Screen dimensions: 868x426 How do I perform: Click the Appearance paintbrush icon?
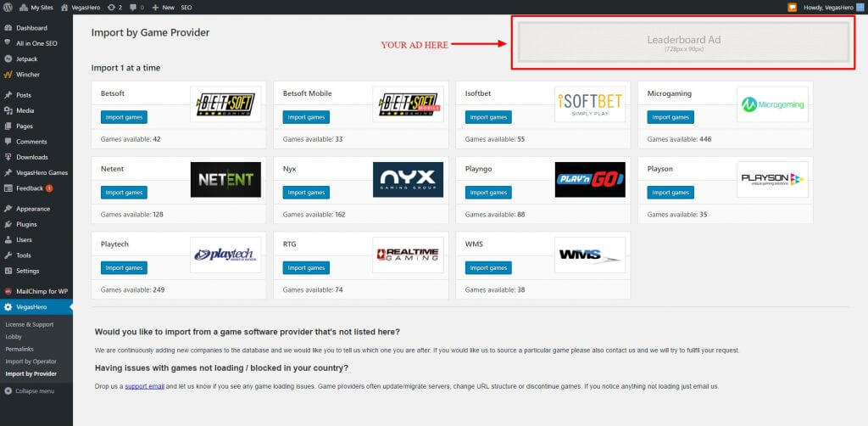[8, 209]
